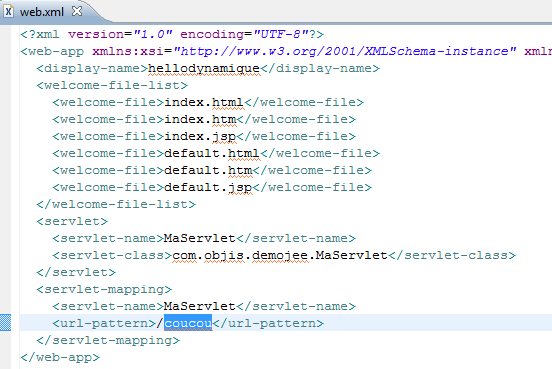The height and width of the screenshot is (369, 552).
Task: Click the welcome file 'index.htm' text
Action: 200,119
